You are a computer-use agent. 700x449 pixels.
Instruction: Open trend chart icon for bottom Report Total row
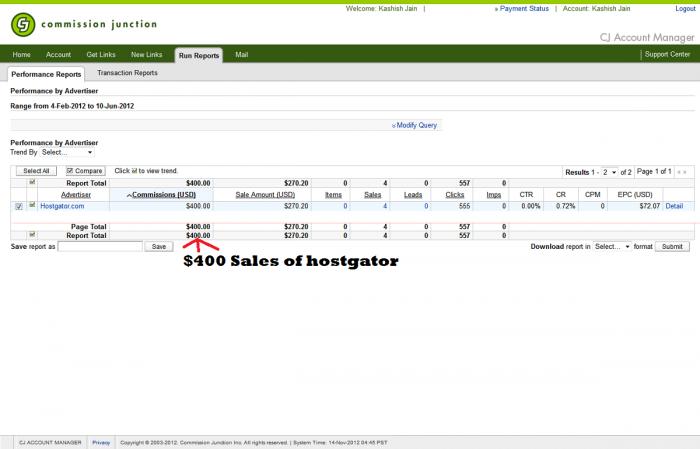[32, 234]
